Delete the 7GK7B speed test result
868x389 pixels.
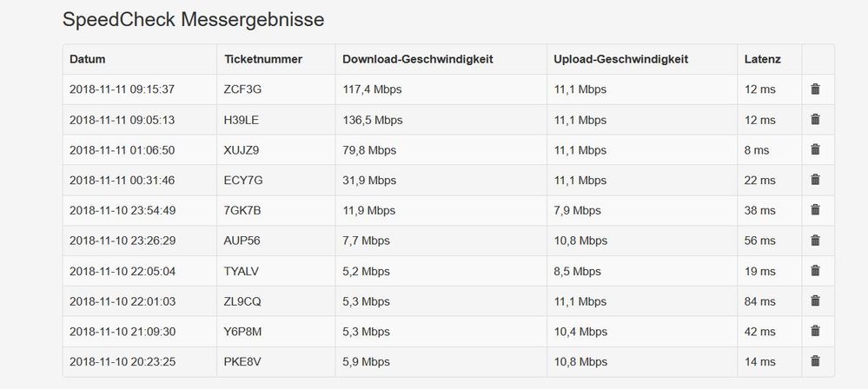(x=815, y=210)
